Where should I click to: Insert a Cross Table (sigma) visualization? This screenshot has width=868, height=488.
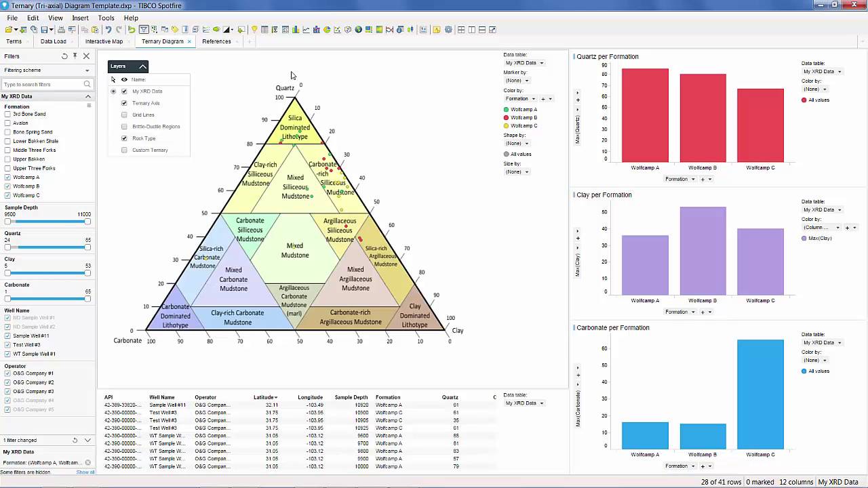pos(275,30)
